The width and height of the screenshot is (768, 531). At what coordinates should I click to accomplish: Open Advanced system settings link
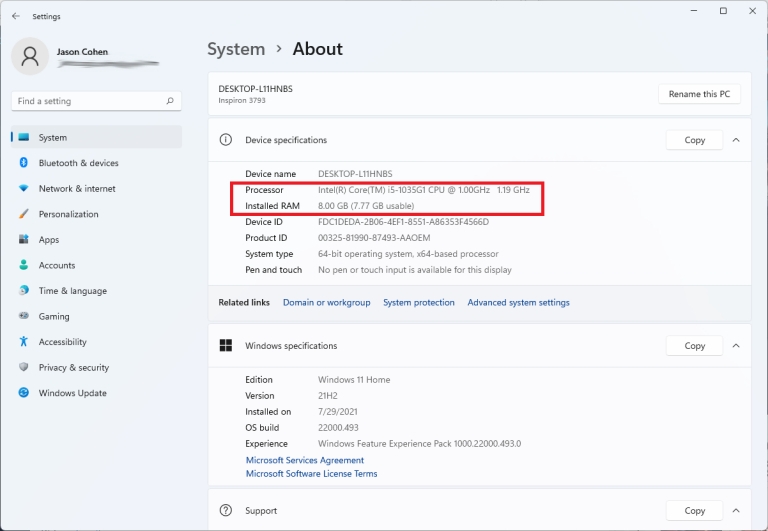tap(518, 302)
